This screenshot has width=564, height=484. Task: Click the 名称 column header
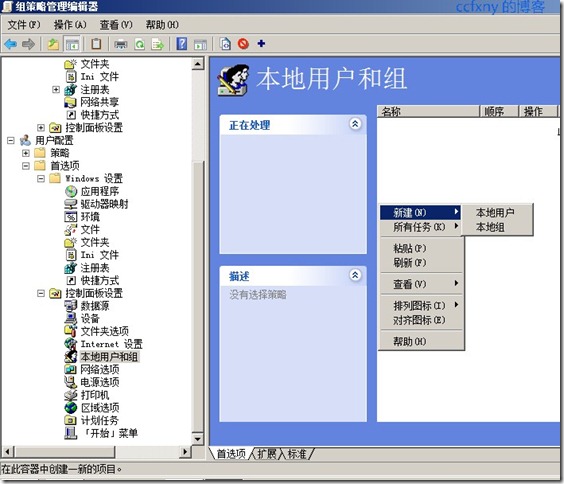click(x=428, y=111)
